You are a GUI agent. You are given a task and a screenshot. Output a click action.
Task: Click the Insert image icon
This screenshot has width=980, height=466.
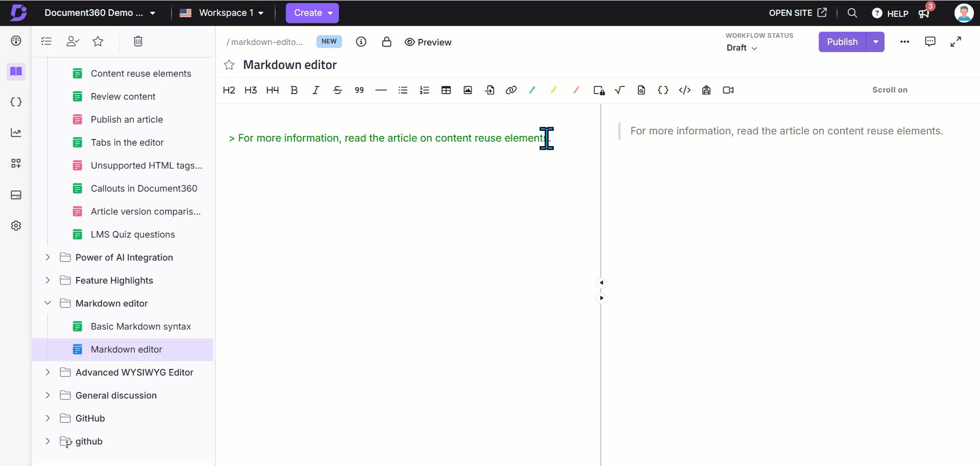point(468,90)
